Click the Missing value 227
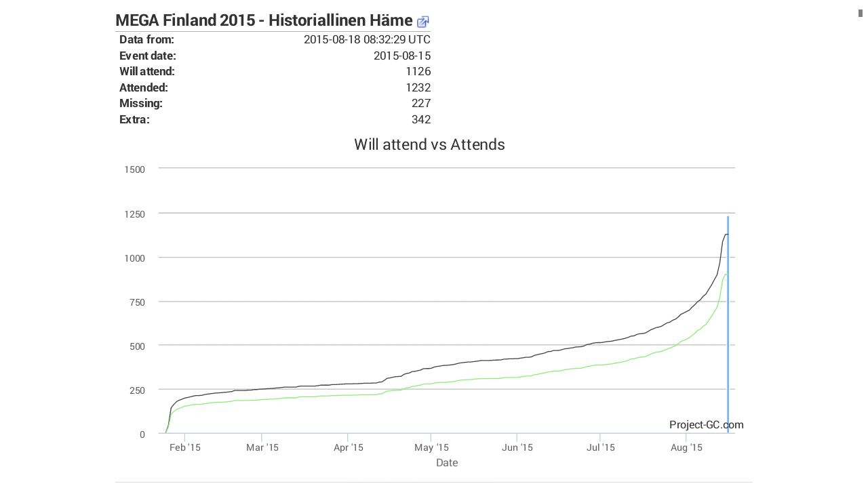Image resolution: width=868 pixels, height=488 pixels. pos(421,104)
